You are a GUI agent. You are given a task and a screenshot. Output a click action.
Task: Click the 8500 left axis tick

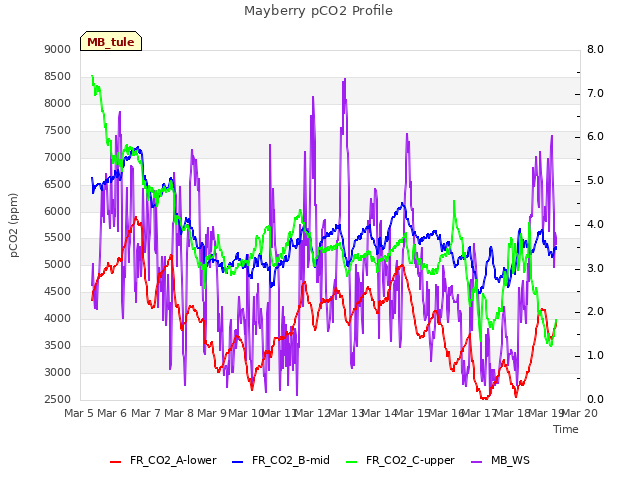[58, 76]
